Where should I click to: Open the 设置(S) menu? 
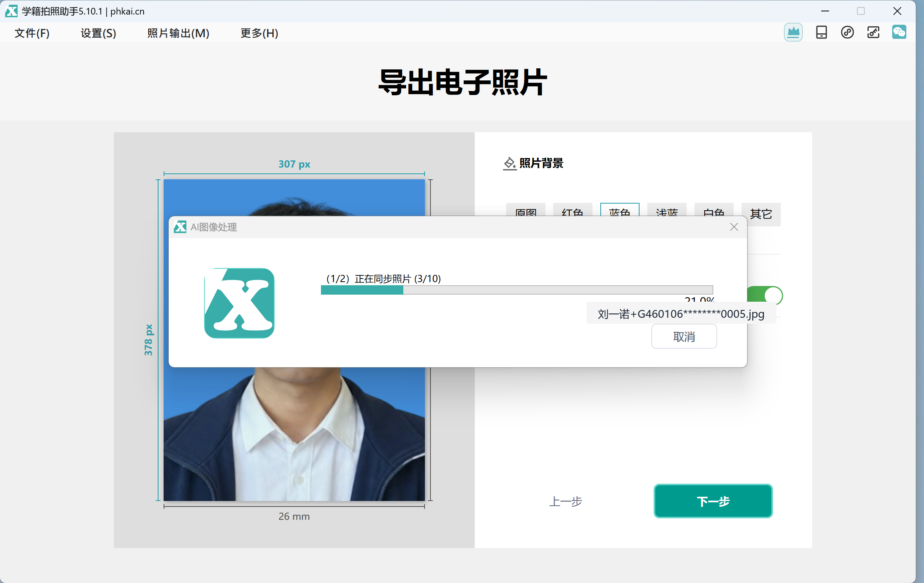(x=98, y=33)
